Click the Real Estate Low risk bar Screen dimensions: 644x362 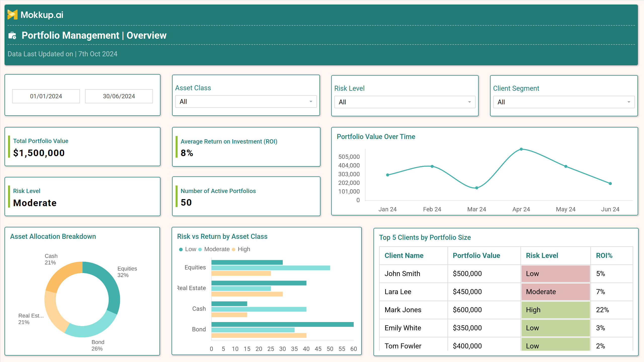(259, 283)
